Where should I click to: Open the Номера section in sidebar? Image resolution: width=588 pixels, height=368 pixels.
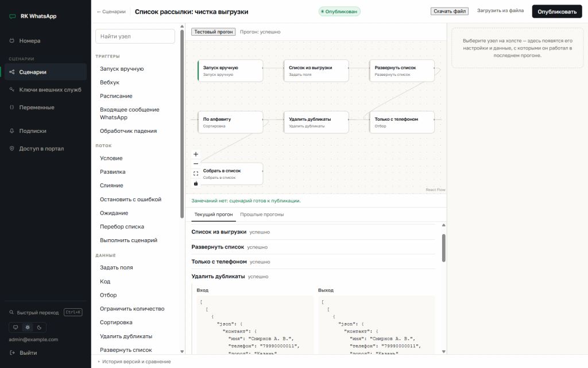pyautogui.click(x=45, y=41)
